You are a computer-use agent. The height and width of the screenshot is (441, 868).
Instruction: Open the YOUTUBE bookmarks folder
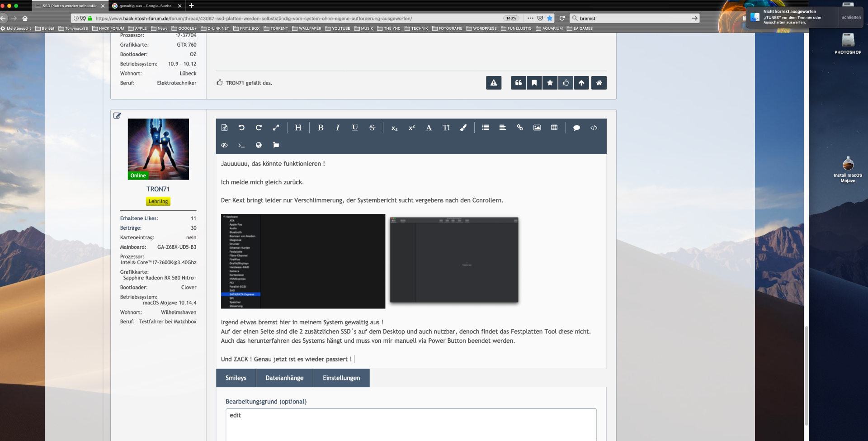338,28
